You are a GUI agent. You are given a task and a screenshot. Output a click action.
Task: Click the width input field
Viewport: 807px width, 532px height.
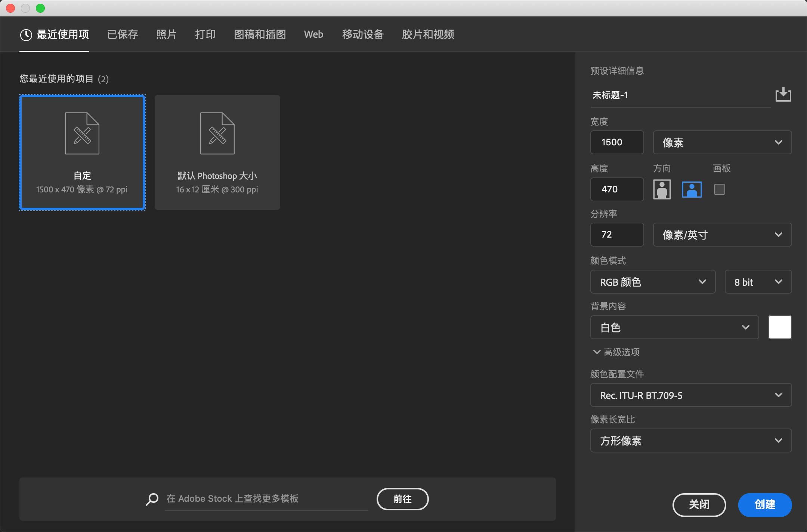click(617, 142)
